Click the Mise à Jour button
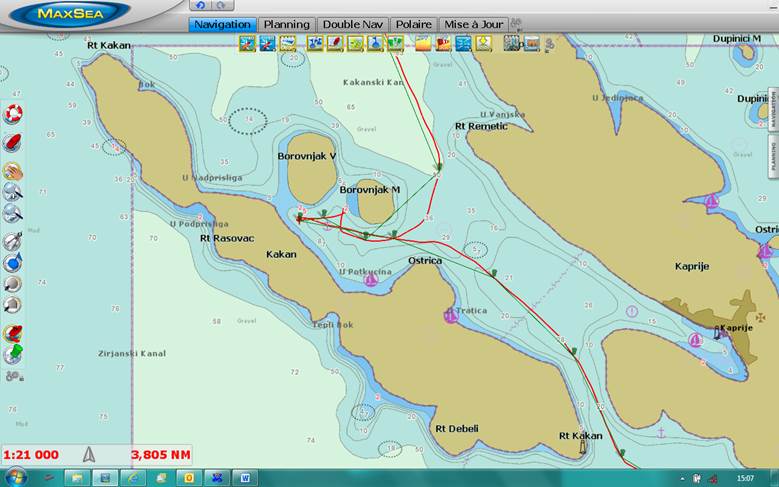 tap(473, 24)
